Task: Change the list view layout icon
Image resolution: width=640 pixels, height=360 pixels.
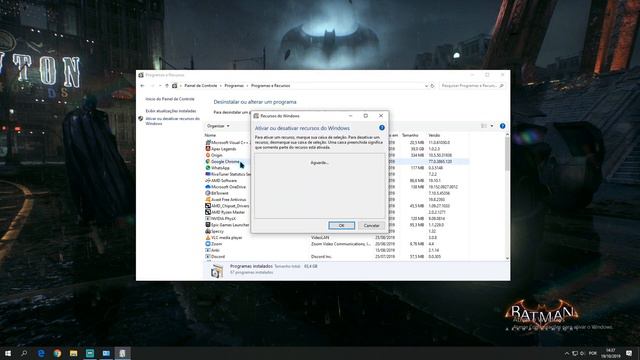Action: [x=484, y=126]
